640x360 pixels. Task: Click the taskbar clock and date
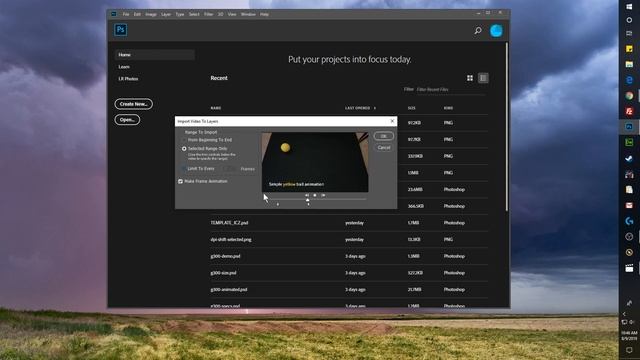pos(629,336)
